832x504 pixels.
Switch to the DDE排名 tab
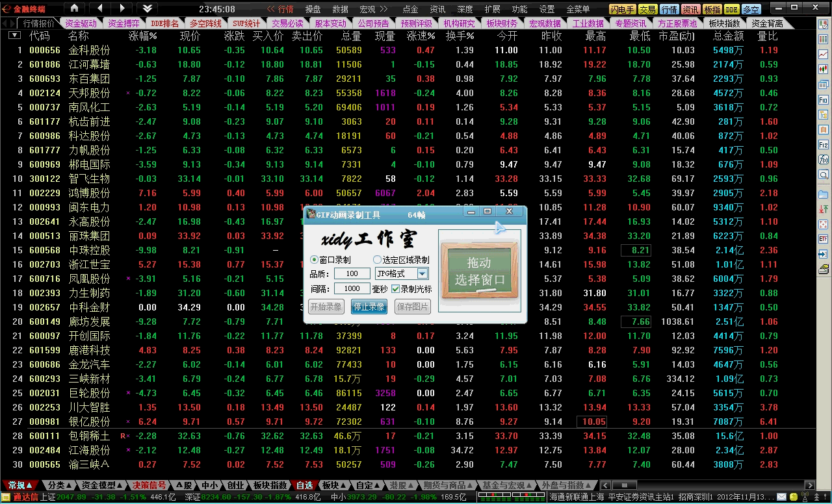point(164,23)
